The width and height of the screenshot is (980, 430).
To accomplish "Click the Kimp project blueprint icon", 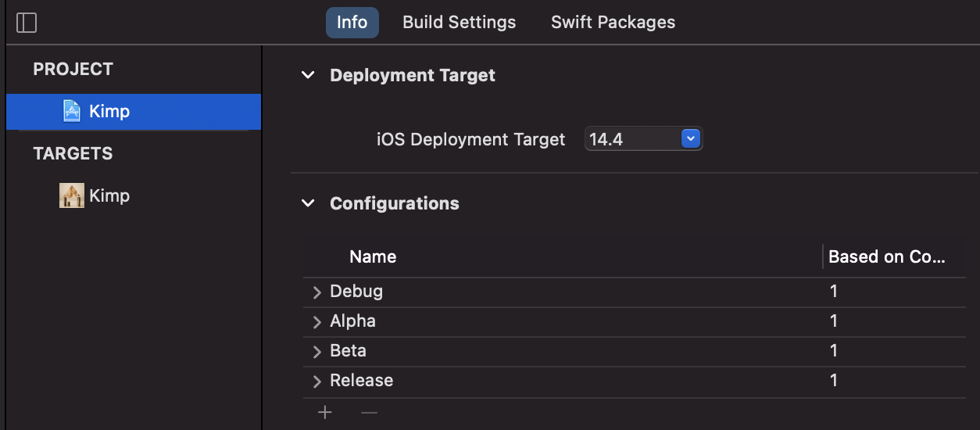I will [x=72, y=111].
